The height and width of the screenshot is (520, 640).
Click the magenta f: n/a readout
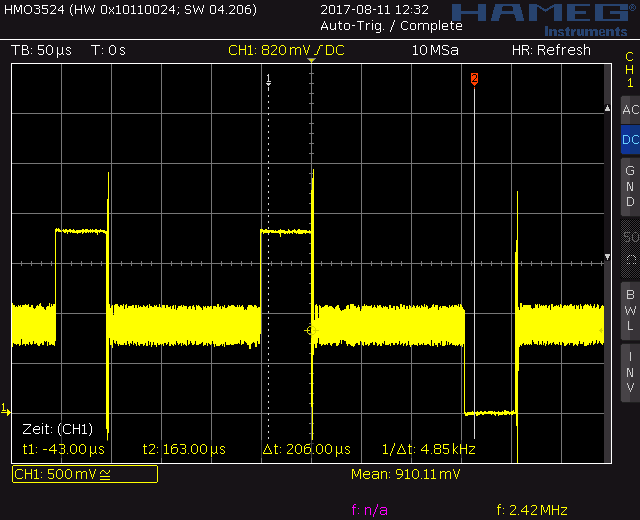pos(370,510)
